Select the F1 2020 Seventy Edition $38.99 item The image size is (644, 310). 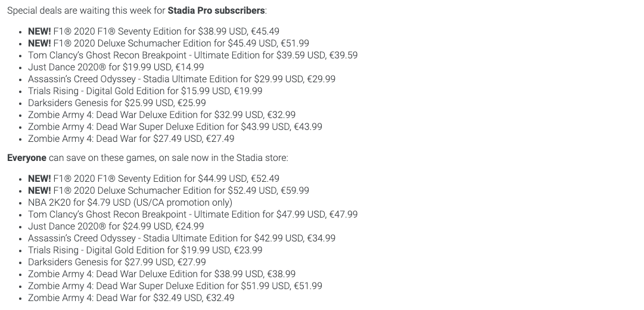pos(154,31)
